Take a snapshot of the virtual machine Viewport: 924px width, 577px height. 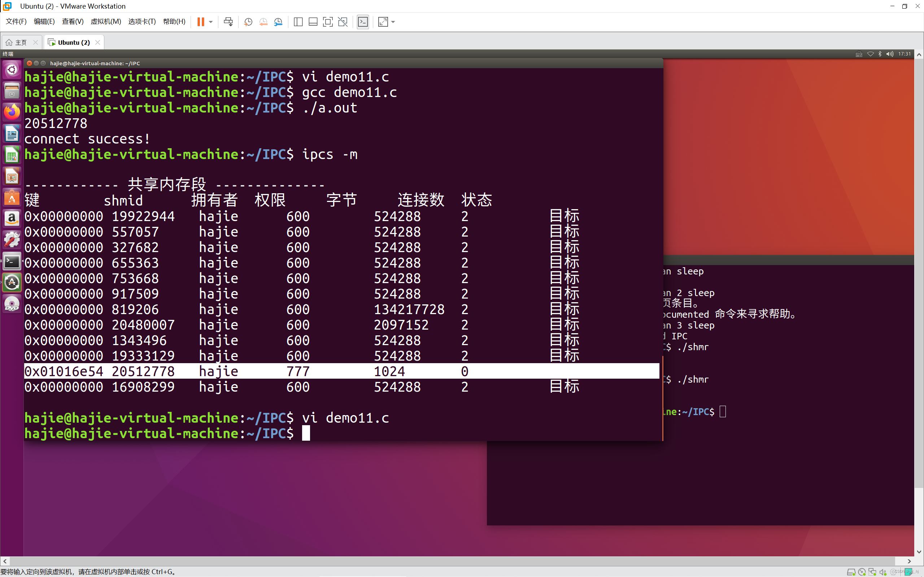tap(248, 22)
